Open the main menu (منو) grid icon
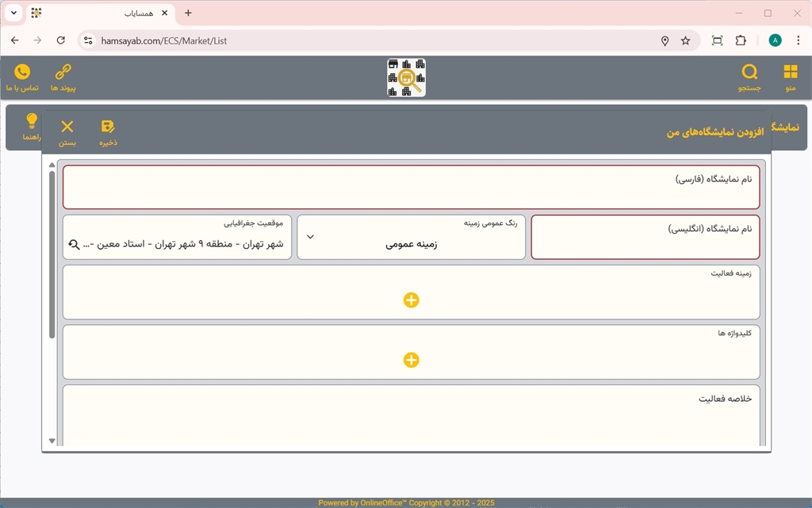The width and height of the screenshot is (812, 508). pos(790,73)
